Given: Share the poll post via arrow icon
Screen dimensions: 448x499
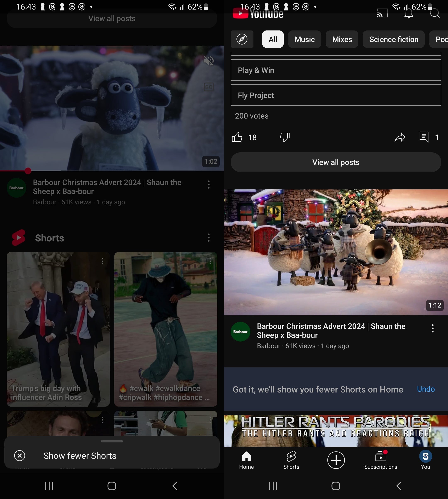Looking at the screenshot, I should coord(400,137).
